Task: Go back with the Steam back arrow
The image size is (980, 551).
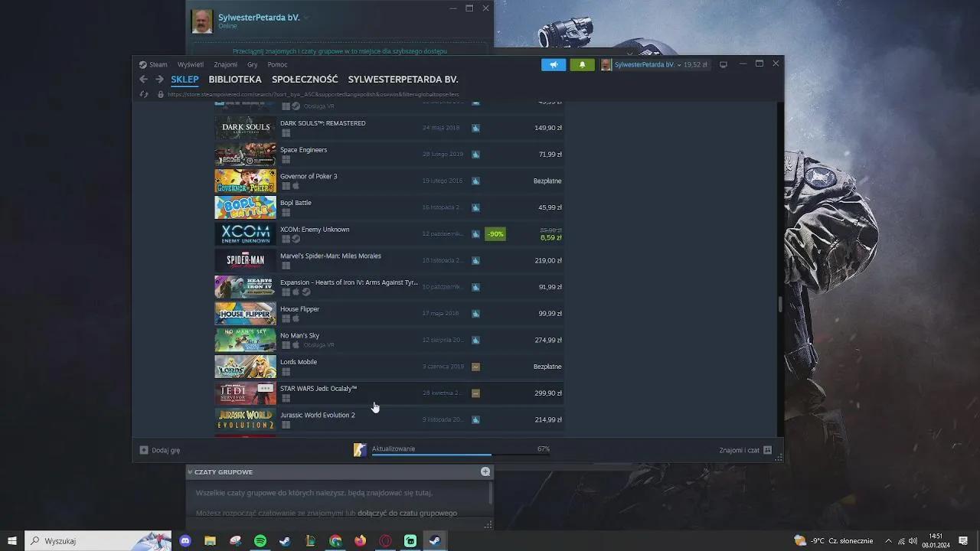Action: pos(143,80)
